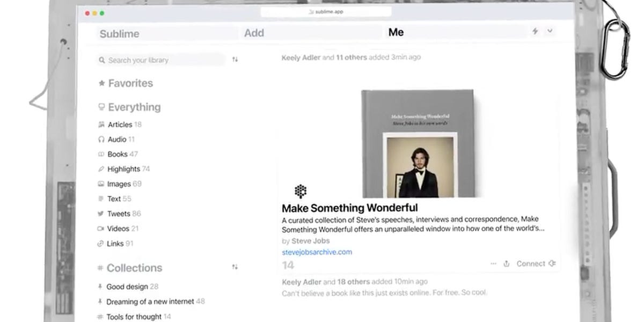Click the 14 connections count
This screenshot has width=644, height=322.
pos(288,265)
